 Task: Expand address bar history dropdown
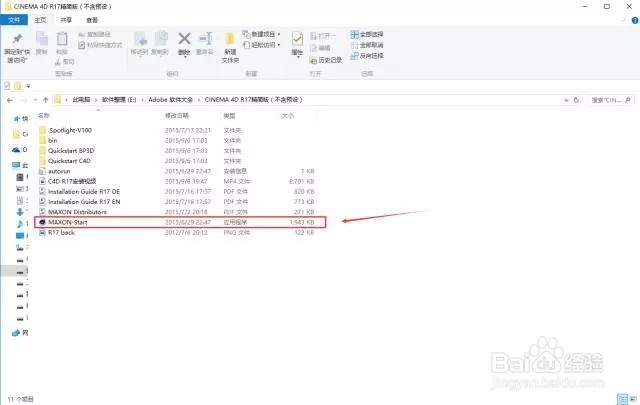coord(566,100)
